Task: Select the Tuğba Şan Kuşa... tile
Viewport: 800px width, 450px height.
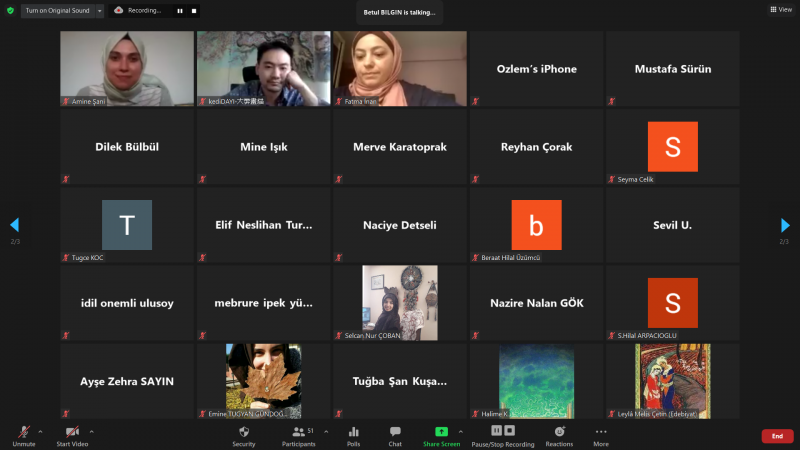Action: click(x=400, y=381)
